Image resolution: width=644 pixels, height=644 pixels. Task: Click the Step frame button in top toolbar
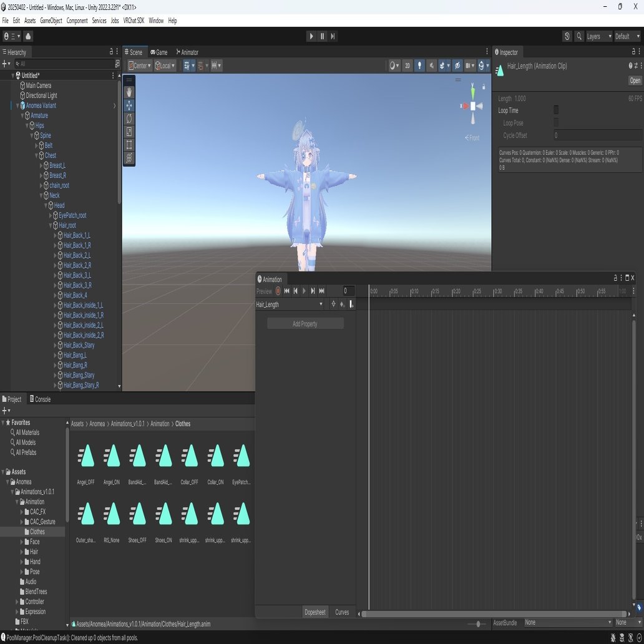click(333, 36)
